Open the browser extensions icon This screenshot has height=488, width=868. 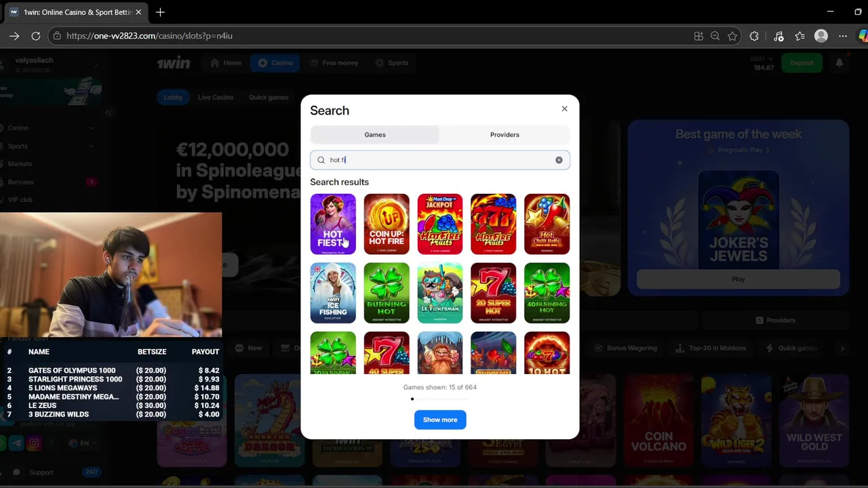pyautogui.click(x=754, y=36)
